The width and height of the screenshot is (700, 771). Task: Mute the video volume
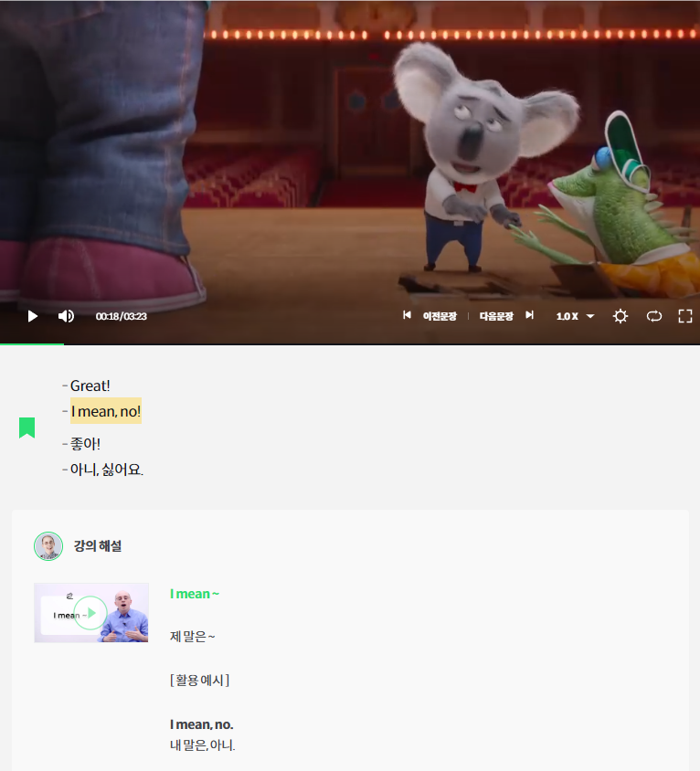tap(66, 316)
